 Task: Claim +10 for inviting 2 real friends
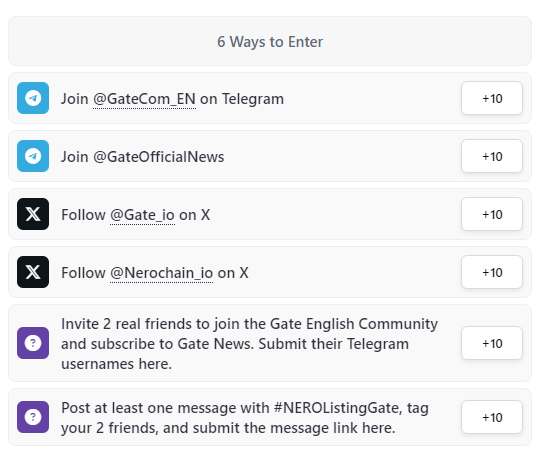(x=492, y=343)
